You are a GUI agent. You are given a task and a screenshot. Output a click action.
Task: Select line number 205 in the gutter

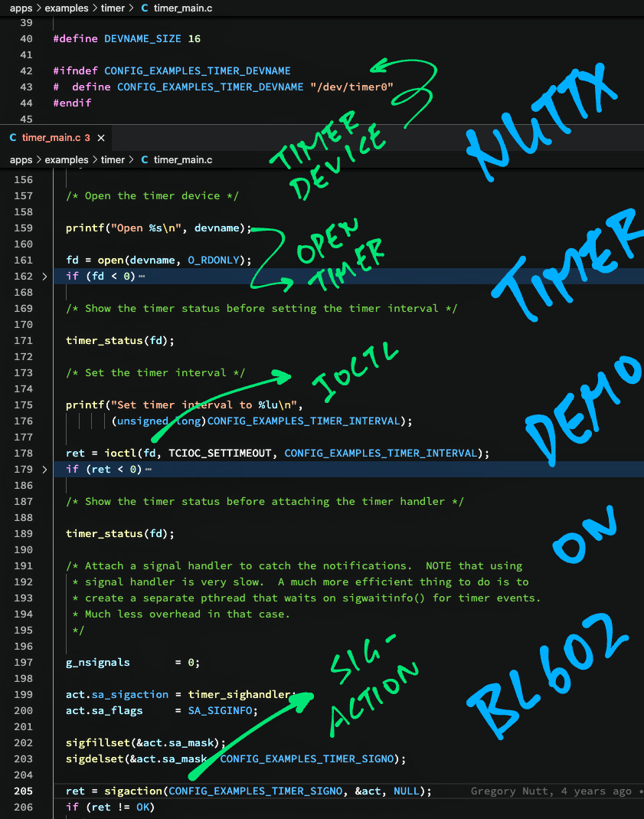click(x=23, y=791)
